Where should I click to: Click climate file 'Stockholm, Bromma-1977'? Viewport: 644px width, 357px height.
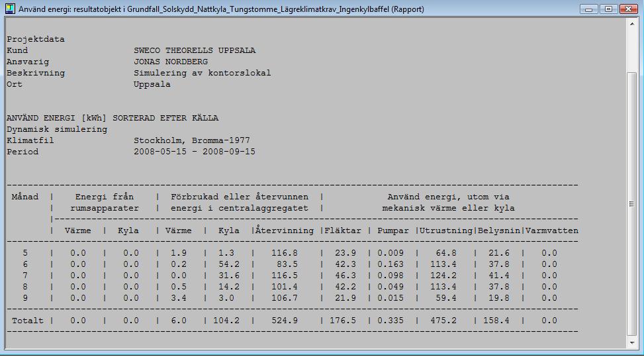(191, 140)
